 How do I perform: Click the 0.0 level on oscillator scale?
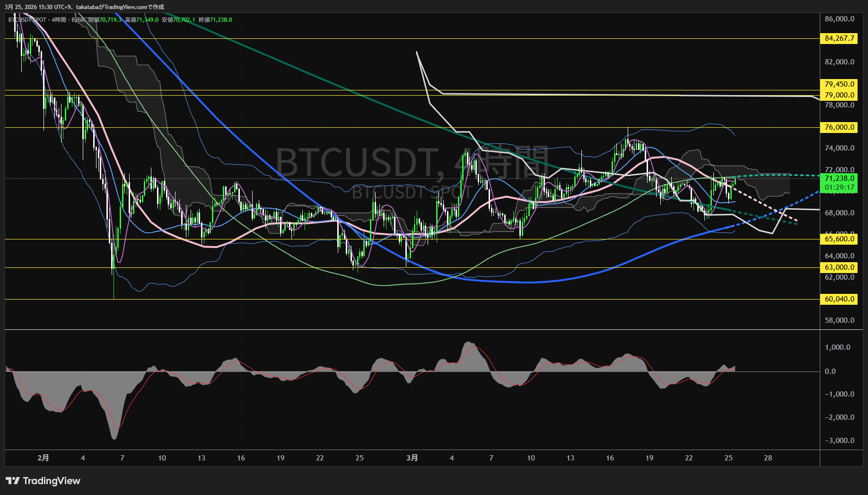[830, 371]
